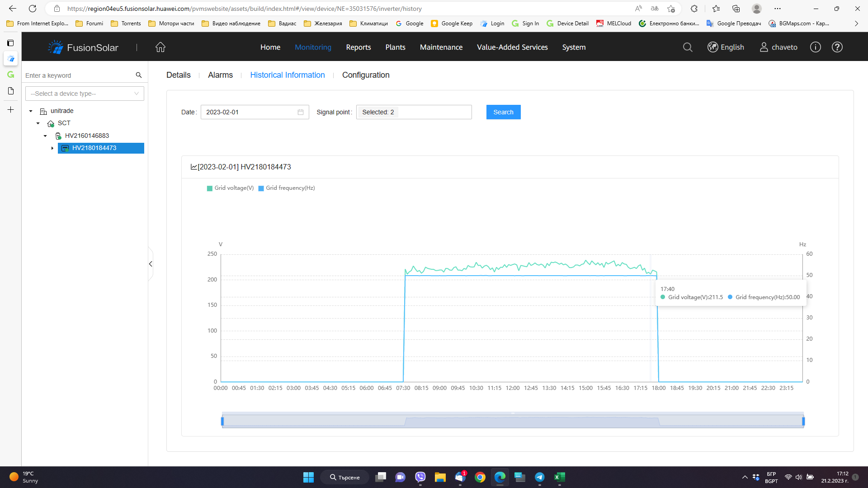Toggle Grid voltage(V) legend series
Screen dimensions: 868x488
tap(230, 188)
